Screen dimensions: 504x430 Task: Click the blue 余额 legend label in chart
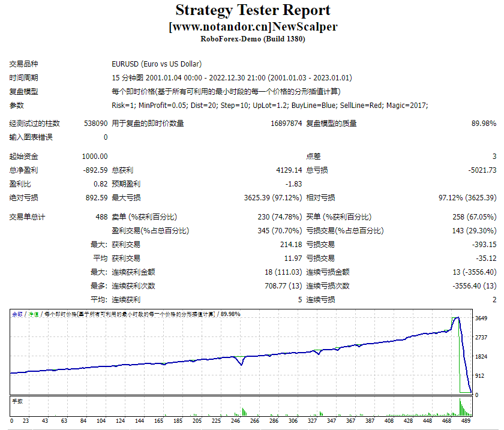click(17, 314)
